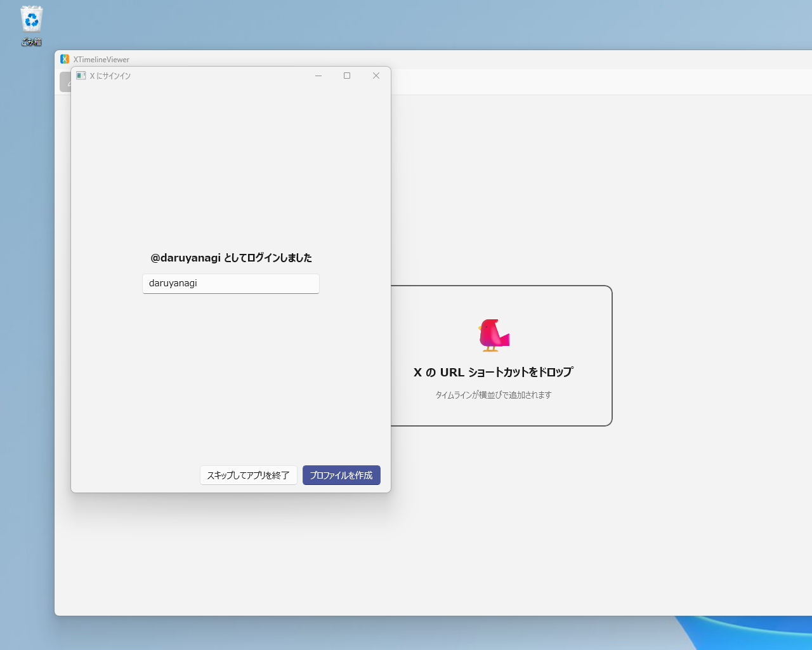
Task: Click スキップしてアプリを終了 button
Action: coord(248,475)
